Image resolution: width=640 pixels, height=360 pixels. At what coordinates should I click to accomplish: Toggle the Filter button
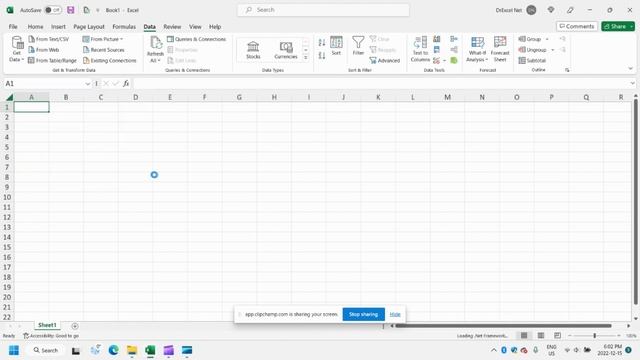point(358,46)
